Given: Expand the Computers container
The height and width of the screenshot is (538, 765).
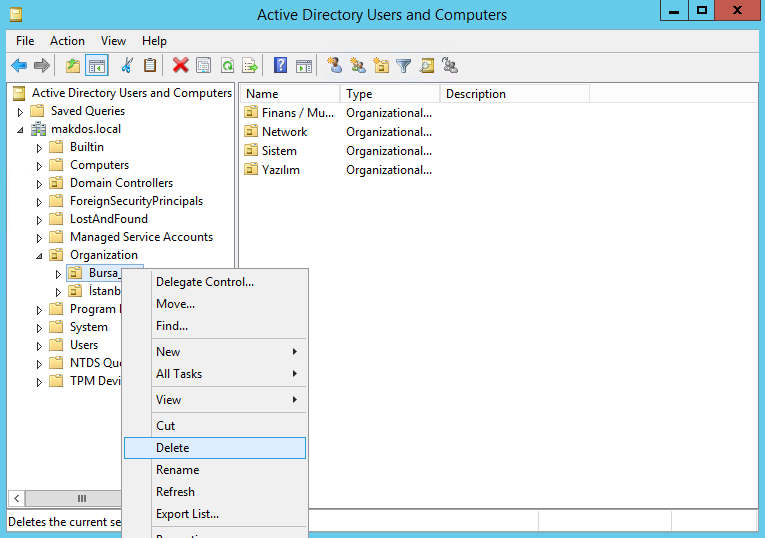Looking at the screenshot, I should pos(39,166).
